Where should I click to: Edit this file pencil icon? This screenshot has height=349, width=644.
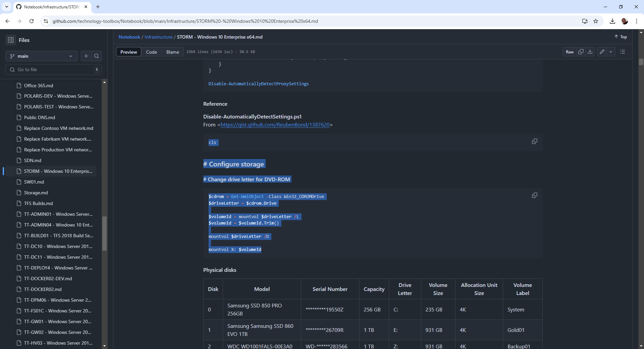[602, 52]
